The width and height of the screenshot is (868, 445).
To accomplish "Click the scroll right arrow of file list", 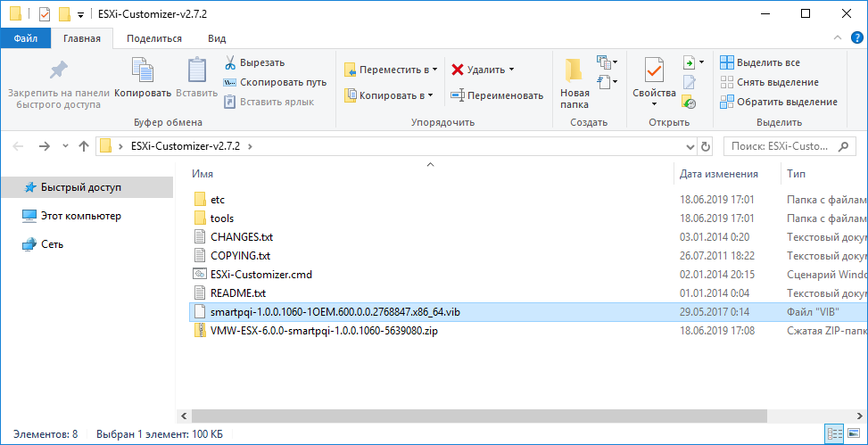I will [861, 415].
